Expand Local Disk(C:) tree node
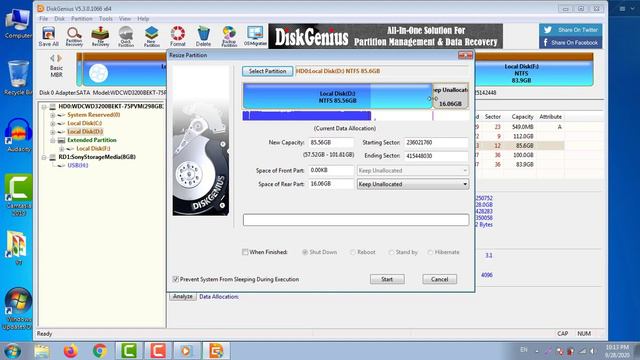This screenshot has width=640, height=360. click(x=53, y=124)
